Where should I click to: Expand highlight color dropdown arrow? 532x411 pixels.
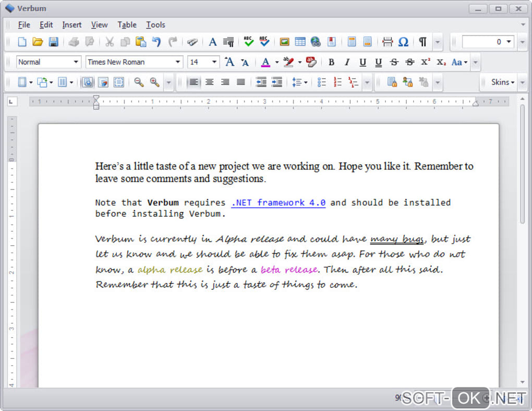[x=299, y=62]
